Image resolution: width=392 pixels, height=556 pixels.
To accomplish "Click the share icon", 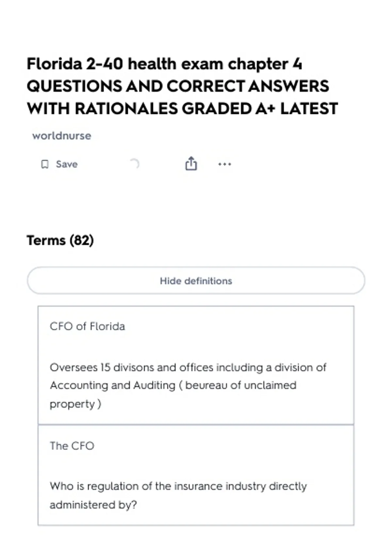I will click(191, 164).
